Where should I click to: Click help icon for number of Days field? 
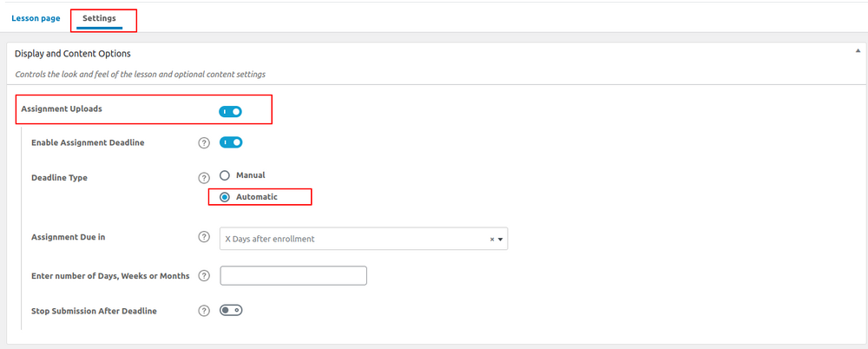click(205, 276)
